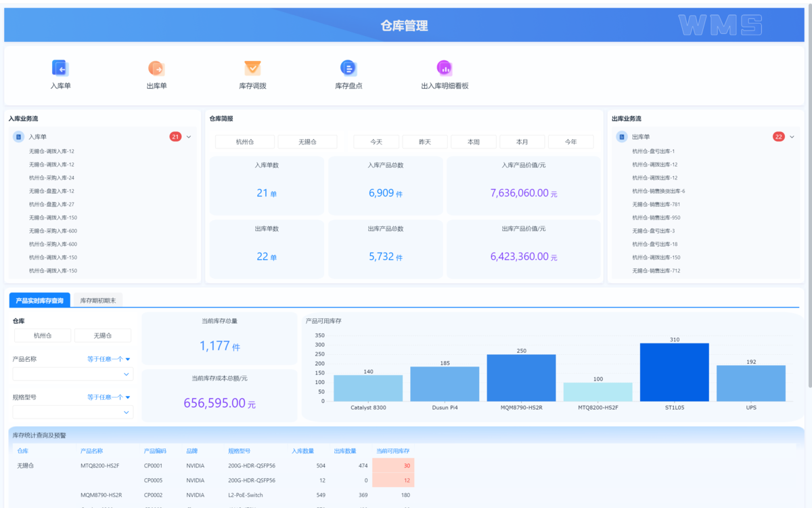
Task: Click the MTQ8200-HS2F bar showing 100
Action: [597, 392]
